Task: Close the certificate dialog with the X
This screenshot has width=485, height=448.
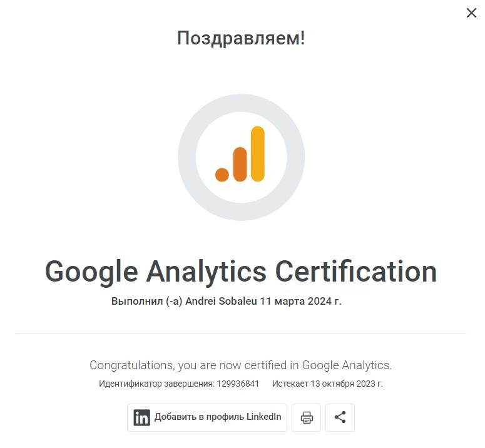Action: [x=471, y=13]
